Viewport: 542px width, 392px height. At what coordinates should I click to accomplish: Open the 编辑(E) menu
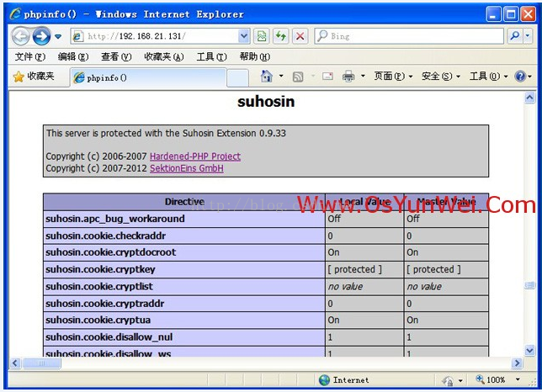(x=73, y=56)
